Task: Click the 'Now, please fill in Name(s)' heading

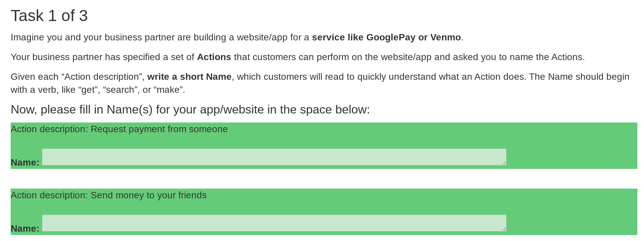Action: coord(190,109)
